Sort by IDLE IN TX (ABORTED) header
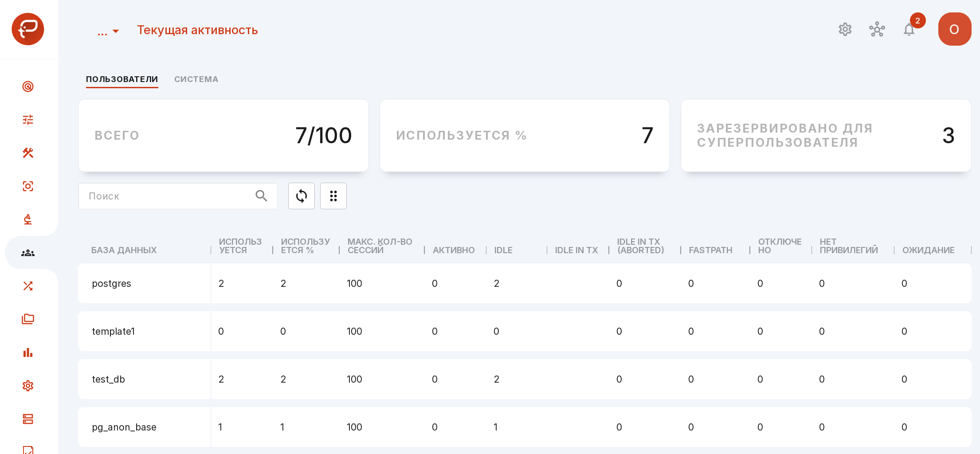Viewport: 980px width, 454px height. point(640,246)
